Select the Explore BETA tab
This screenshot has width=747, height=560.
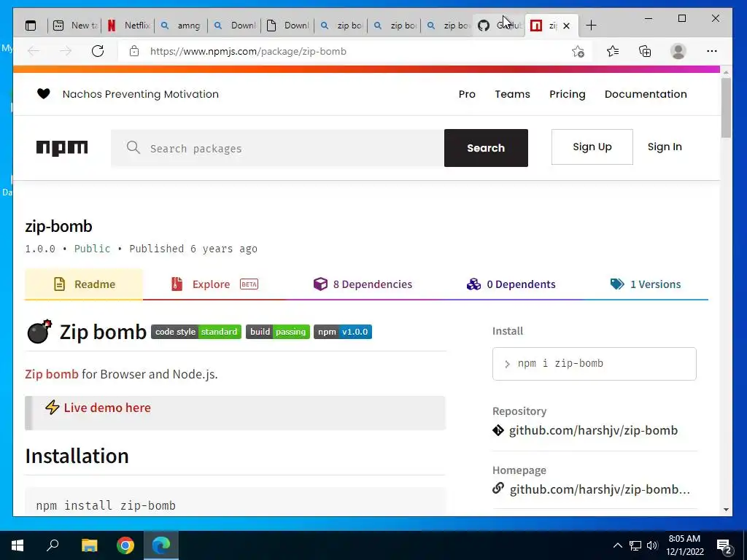pyautogui.click(x=214, y=284)
